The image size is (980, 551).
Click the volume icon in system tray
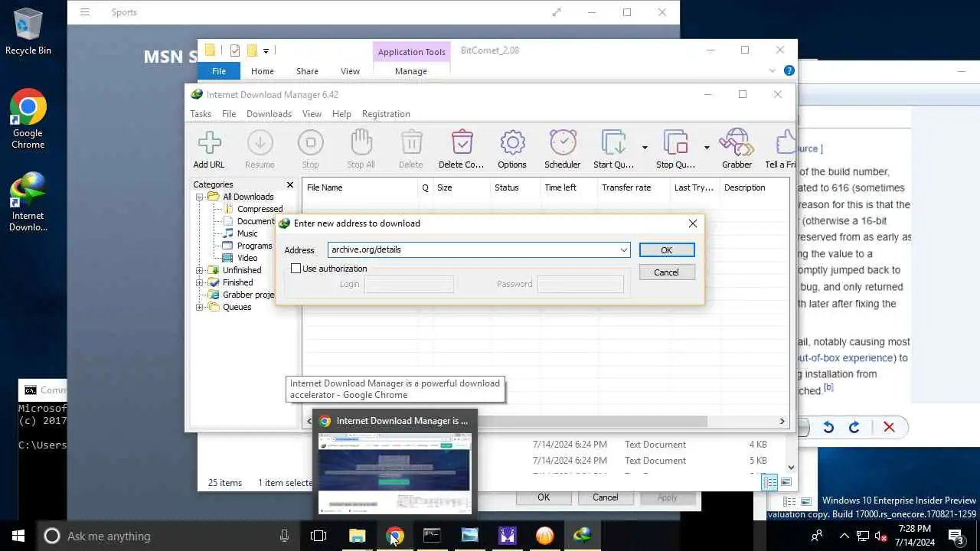(x=881, y=536)
